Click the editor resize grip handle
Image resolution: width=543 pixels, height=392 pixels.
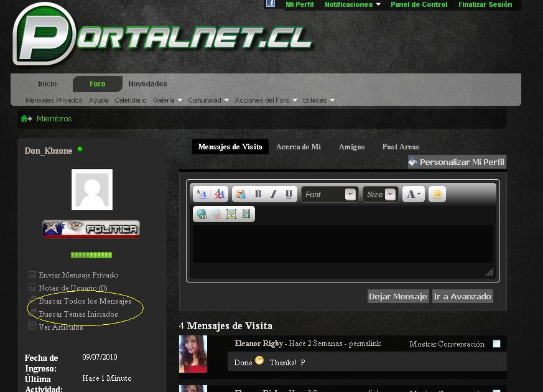[x=490, y=272]
